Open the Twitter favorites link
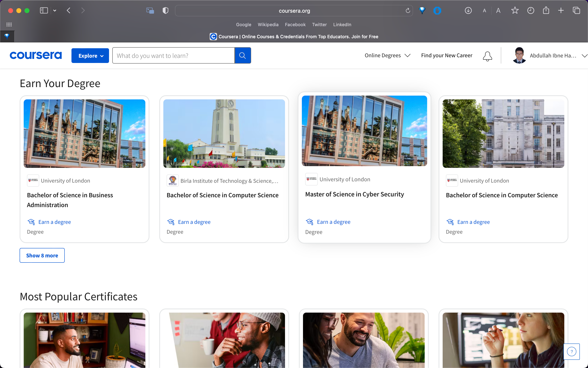The height and width of the screenshot is (368, 588). tap(319, 25)
